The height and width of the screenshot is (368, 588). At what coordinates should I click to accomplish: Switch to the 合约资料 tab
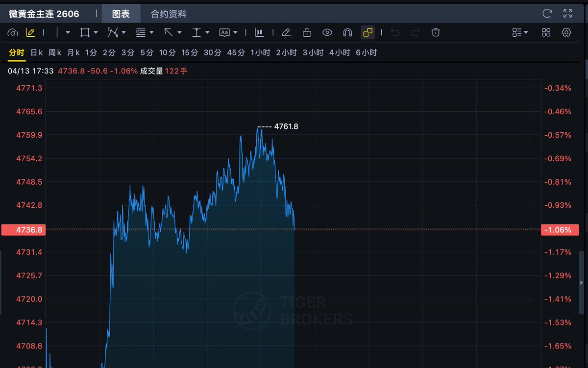(x=169, y=14)
